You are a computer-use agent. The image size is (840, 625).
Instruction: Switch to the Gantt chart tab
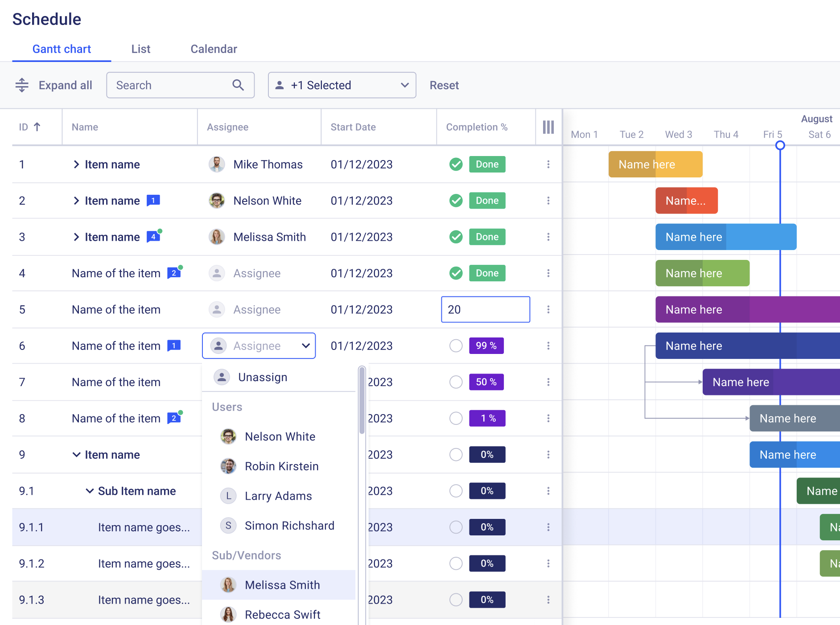[62, 49]
